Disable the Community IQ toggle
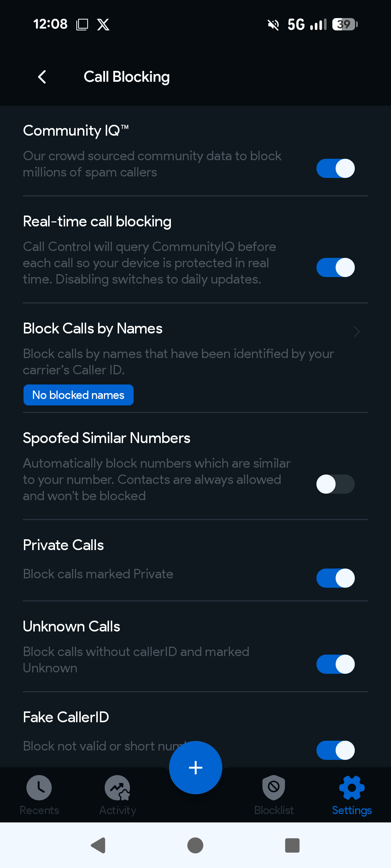 (335, 169)
